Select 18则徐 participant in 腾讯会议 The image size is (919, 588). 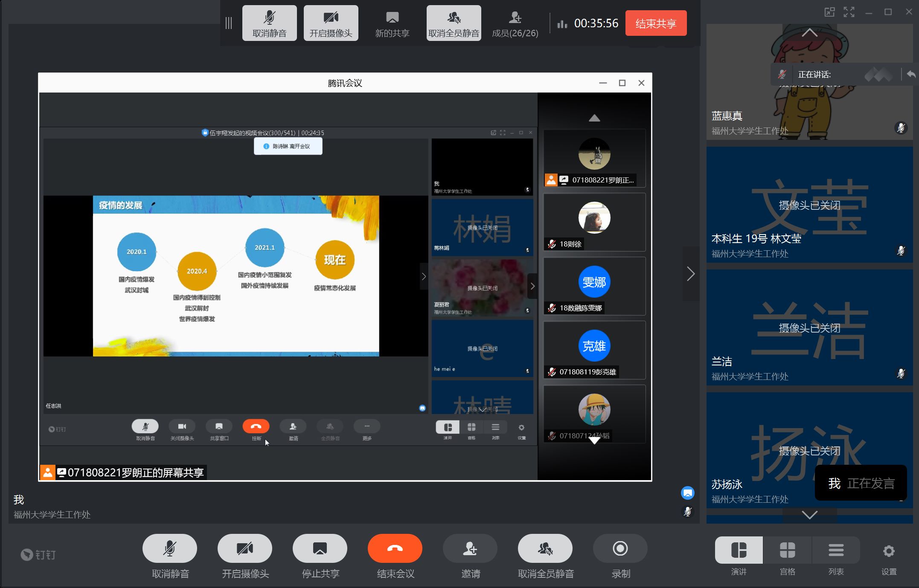tap(594, 222)
